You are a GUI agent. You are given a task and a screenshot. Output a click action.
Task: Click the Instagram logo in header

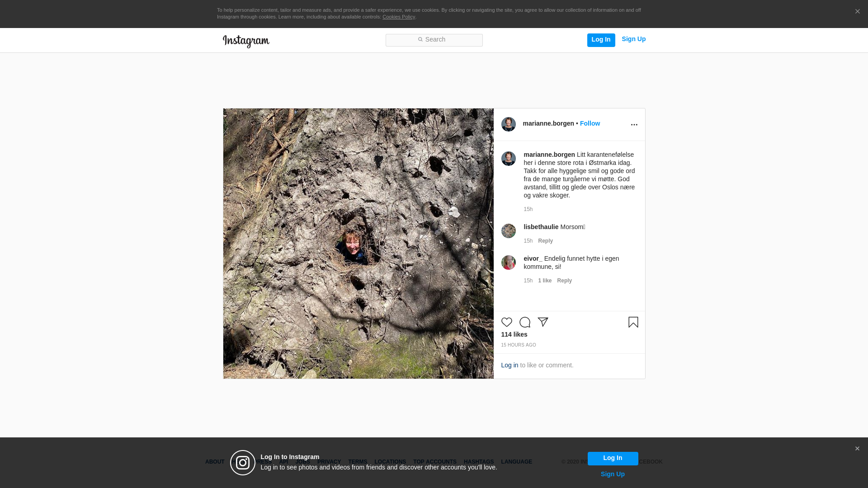pyautogui.click(x=246, y=42)
